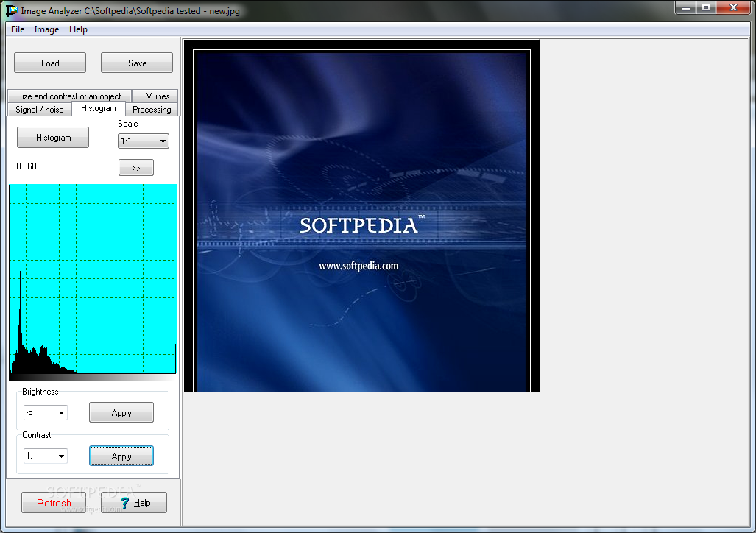The width and height of the screenshot is (756, 533).
Task: Open the File menu
Action: pyautogui.click(x=18, y=29)
